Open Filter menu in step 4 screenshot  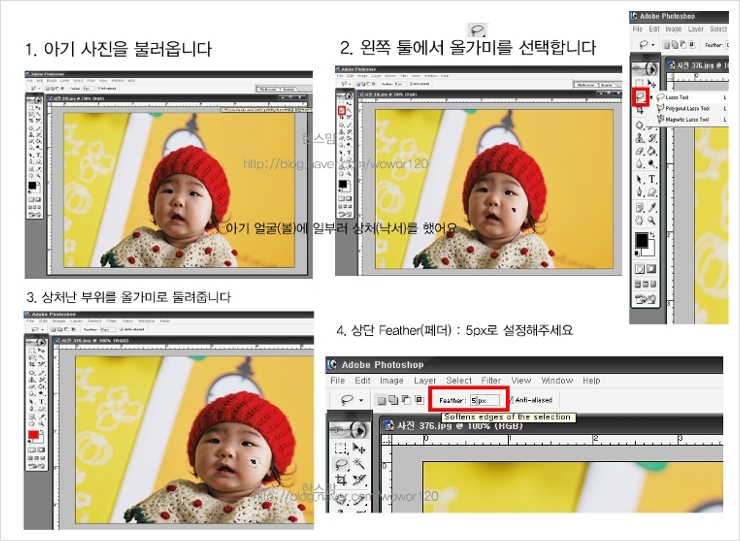coord(491,380)
